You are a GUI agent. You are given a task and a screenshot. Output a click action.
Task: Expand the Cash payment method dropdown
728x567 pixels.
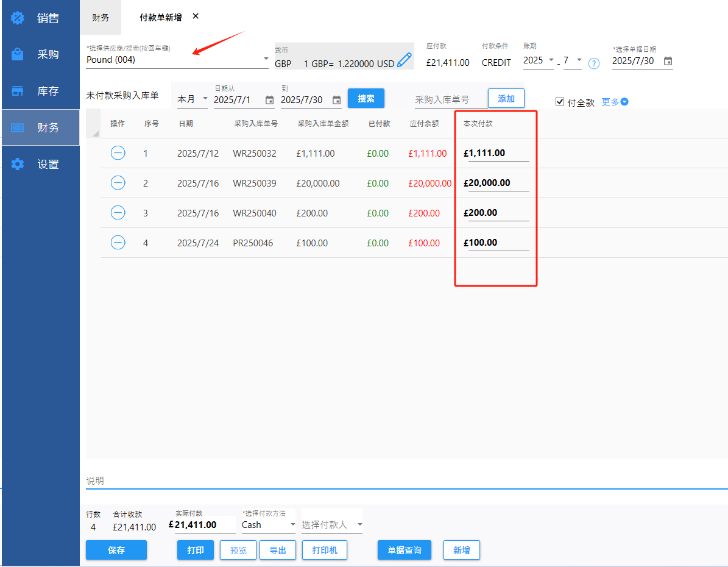point(292,525)
